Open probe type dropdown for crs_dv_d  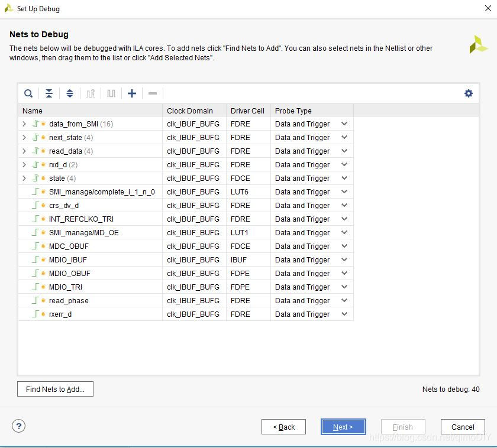pyautogui.click(x=344, y=206)
